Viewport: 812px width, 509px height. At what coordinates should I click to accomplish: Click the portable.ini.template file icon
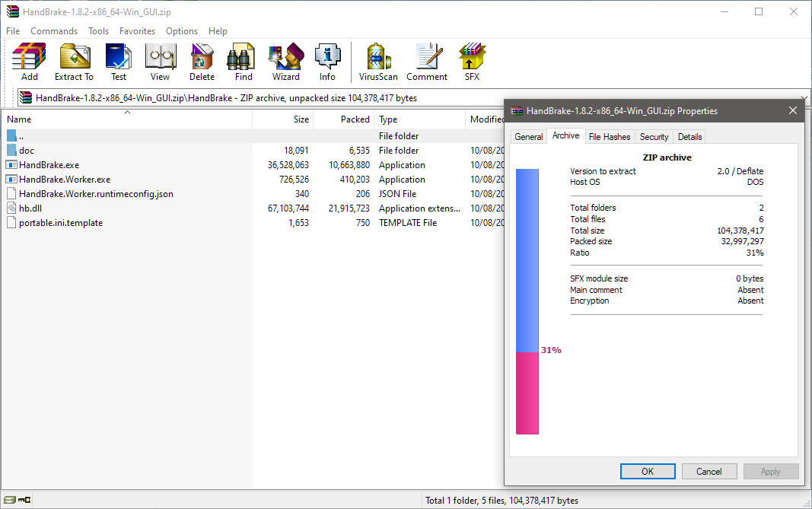click(x=12, y=223)
